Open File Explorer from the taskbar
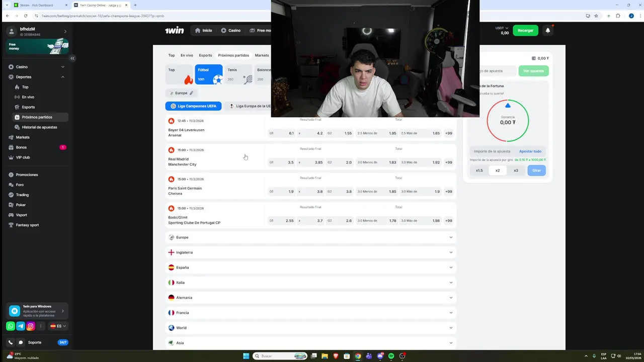Screen dimensions: 644x362 point(325,356)
